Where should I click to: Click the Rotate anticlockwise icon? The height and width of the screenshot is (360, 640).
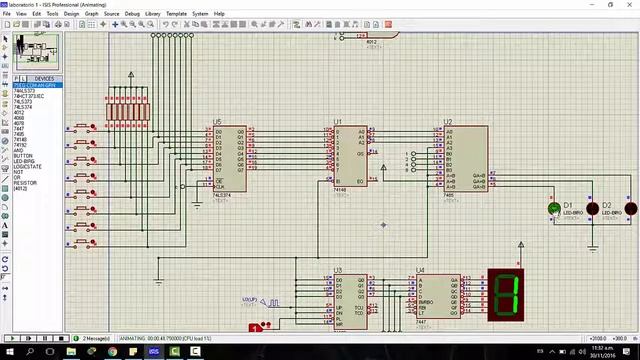point(5,269)
